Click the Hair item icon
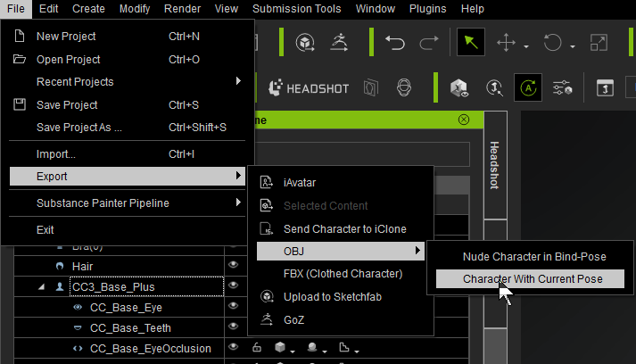 pyautogui.click(x=60, y=266)
